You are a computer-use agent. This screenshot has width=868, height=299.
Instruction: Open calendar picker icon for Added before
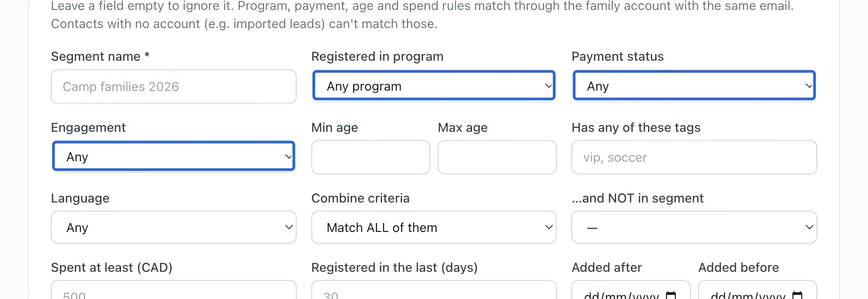coord(797,295)
